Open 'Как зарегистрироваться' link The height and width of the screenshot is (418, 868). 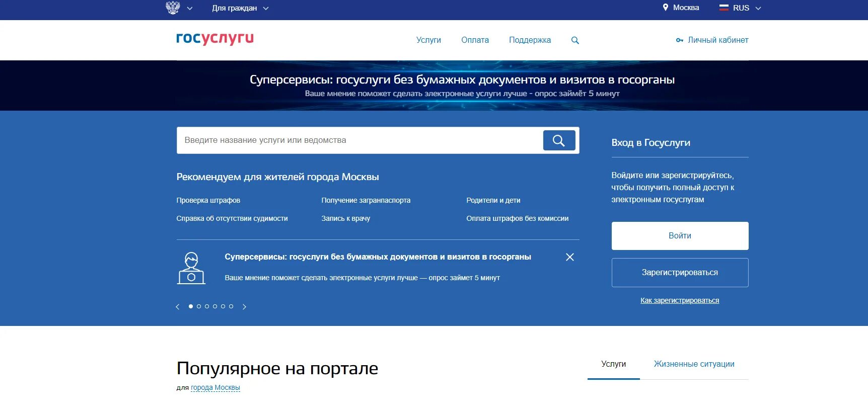[x=680, y=300]
